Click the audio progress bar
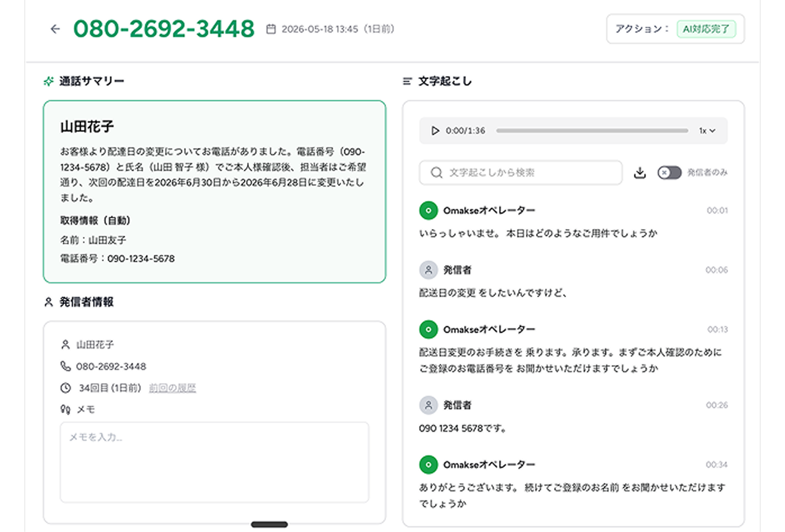Image resolution: width=785 pixels, height=532 pixels. click(x=592, y=131)
